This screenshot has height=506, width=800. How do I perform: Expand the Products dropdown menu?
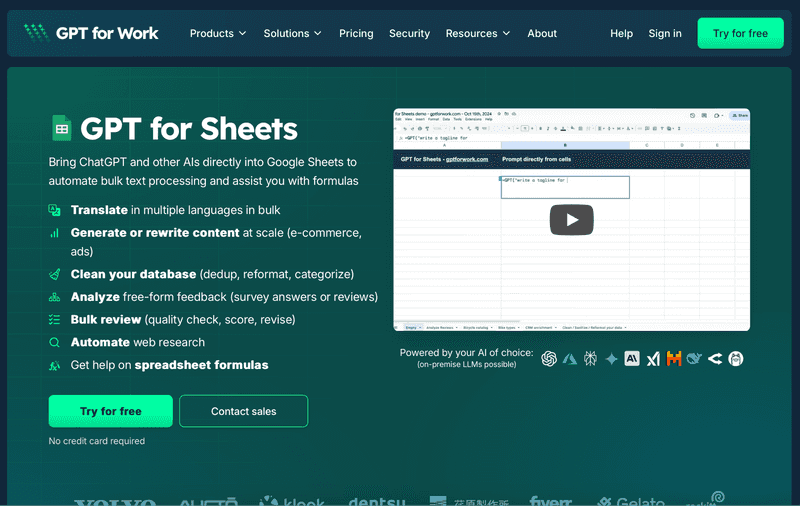[218, 34]
